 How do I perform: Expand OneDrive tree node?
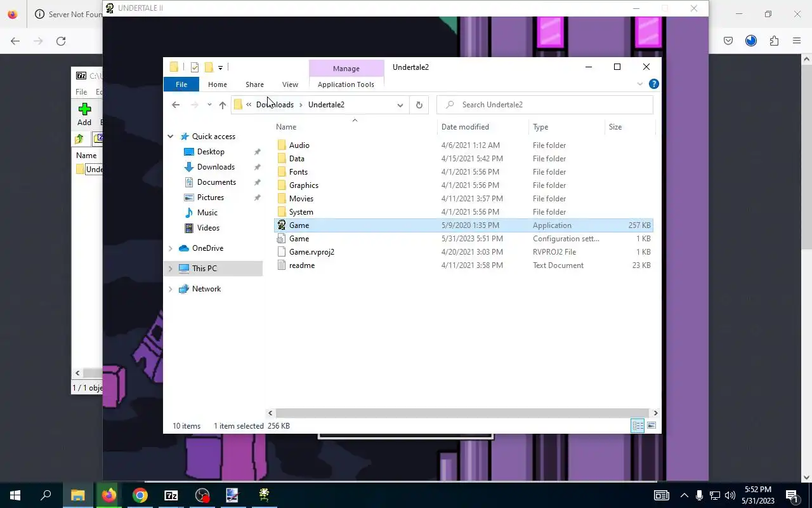pos(170,248)
